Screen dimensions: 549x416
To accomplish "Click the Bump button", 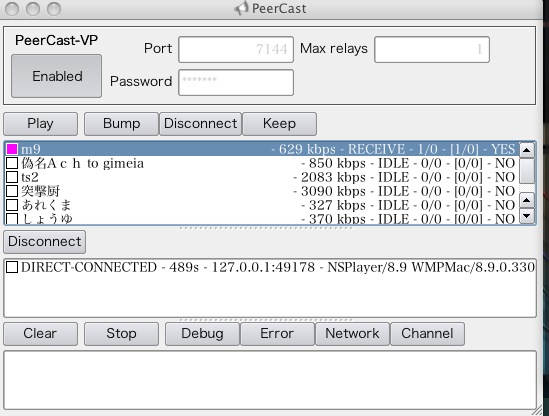I will point(121,124).
